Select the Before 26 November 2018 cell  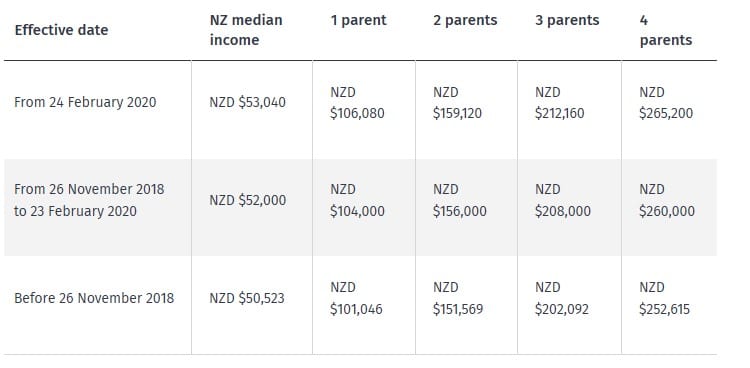[94, 298]
